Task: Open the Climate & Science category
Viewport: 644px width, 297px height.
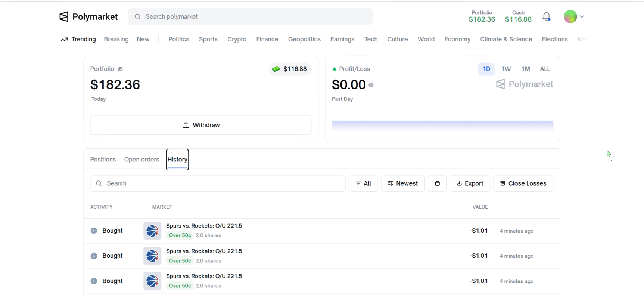Action: 506,39
